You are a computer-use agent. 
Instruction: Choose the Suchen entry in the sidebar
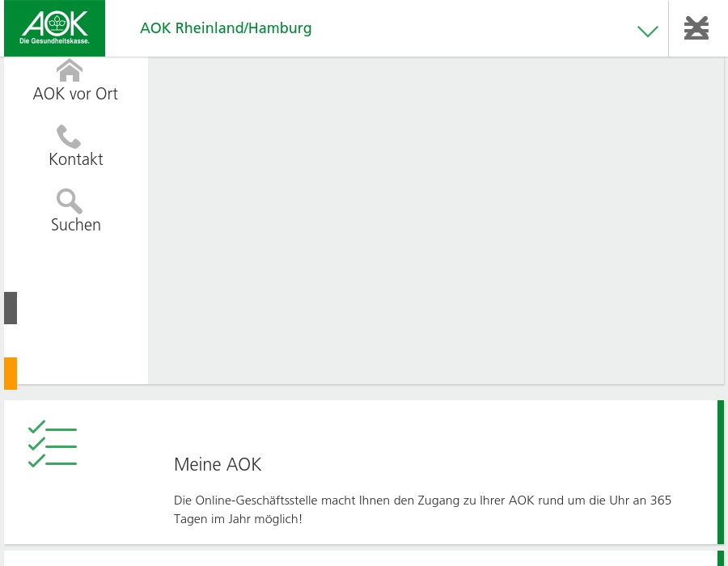[x=75, y=224]
